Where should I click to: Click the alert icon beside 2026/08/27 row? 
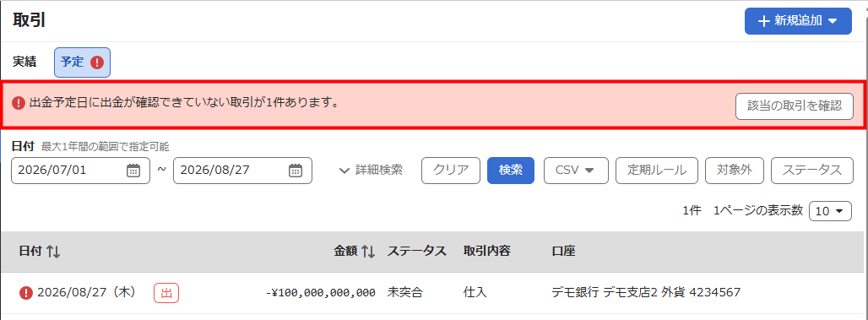click(x=26, y=292)
